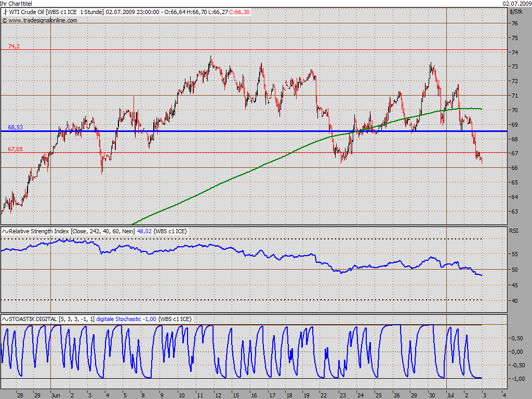Click the date 15 on time axis
The image size is (532, 399).
(x=235, y=395)
